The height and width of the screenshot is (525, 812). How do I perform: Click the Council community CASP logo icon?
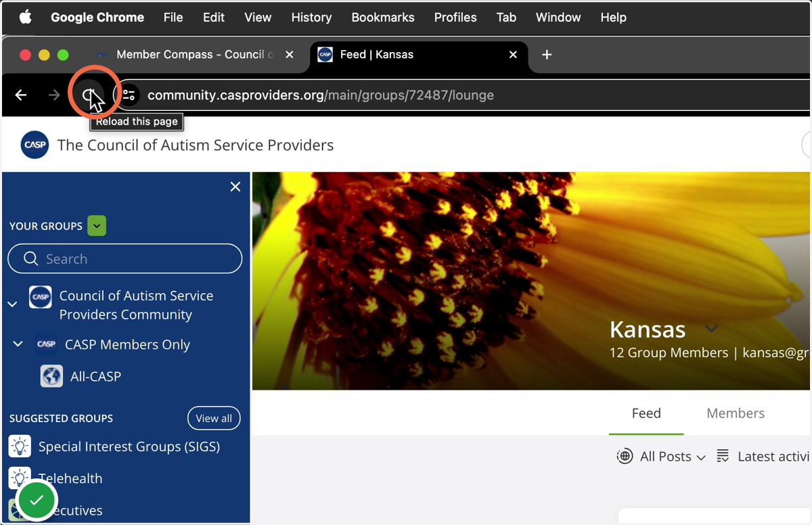(41, 296)
